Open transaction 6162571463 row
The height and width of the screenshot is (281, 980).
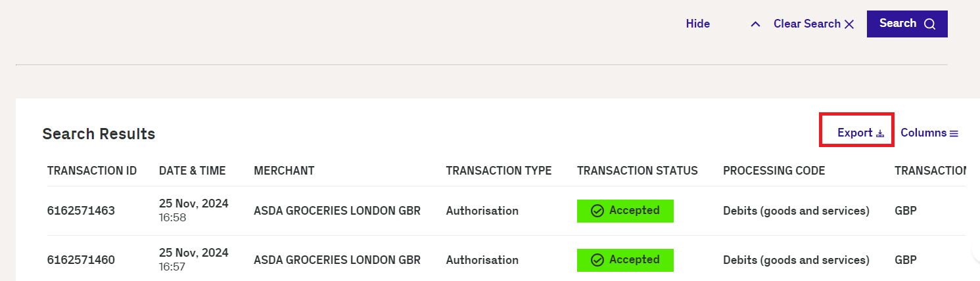pyautogui.click(x=507, y=211)
